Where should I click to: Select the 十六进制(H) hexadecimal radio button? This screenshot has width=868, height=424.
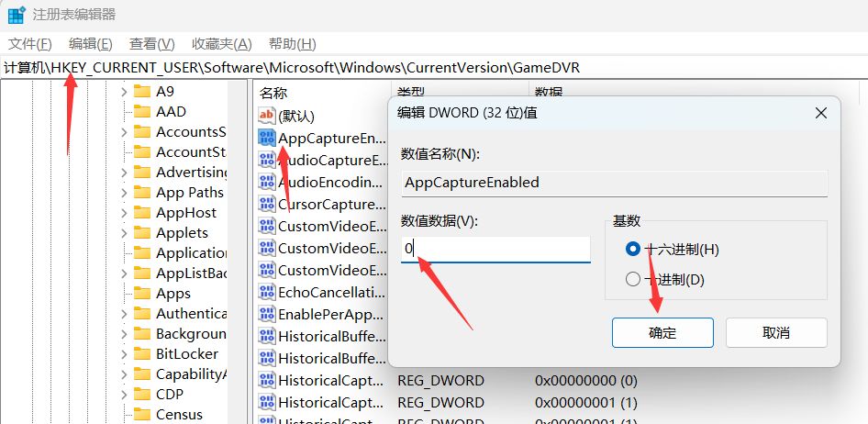633,250
